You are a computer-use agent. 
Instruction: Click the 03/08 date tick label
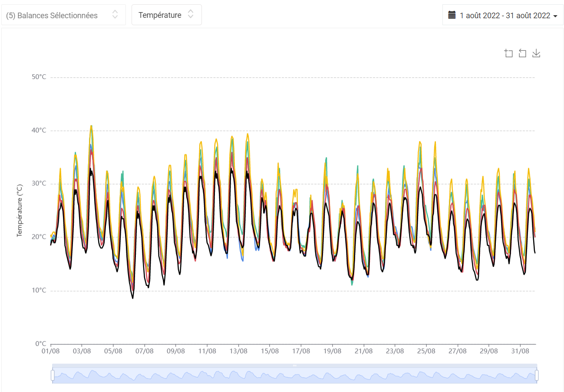click(x=82, y=351)
